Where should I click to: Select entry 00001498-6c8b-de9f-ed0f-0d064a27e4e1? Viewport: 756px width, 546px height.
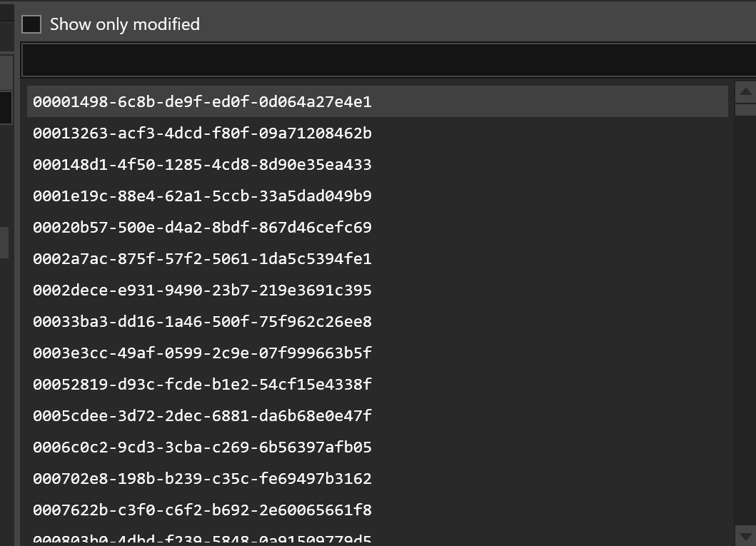click(x=202, y=102)
